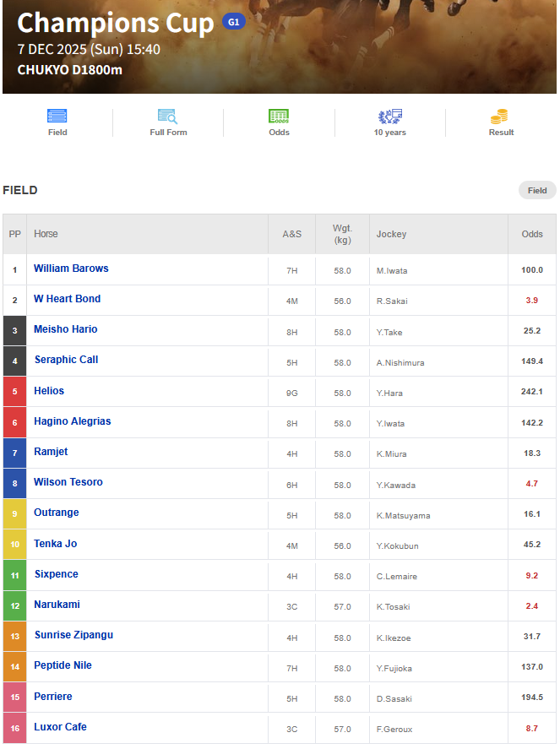The image size is (560, 749).
Task: Open the Result coins icon
Action: [500, 116]
